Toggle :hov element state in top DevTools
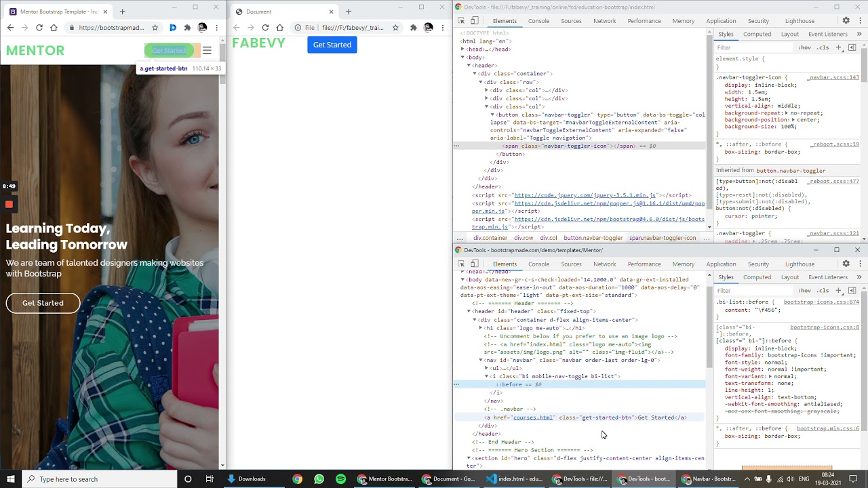This screenshot has height=488, width=868. [x=804, y=47]
